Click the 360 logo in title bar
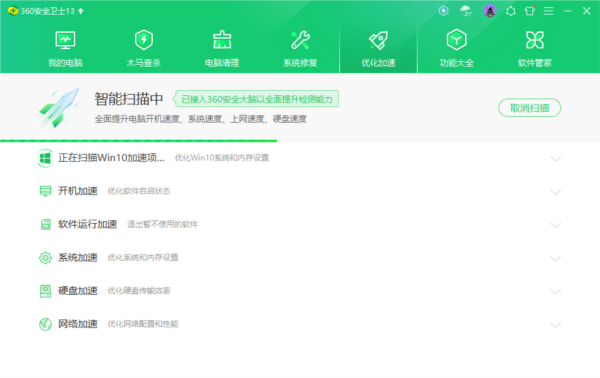The width and height of the screenshot is (600, 378). [13, 11]
